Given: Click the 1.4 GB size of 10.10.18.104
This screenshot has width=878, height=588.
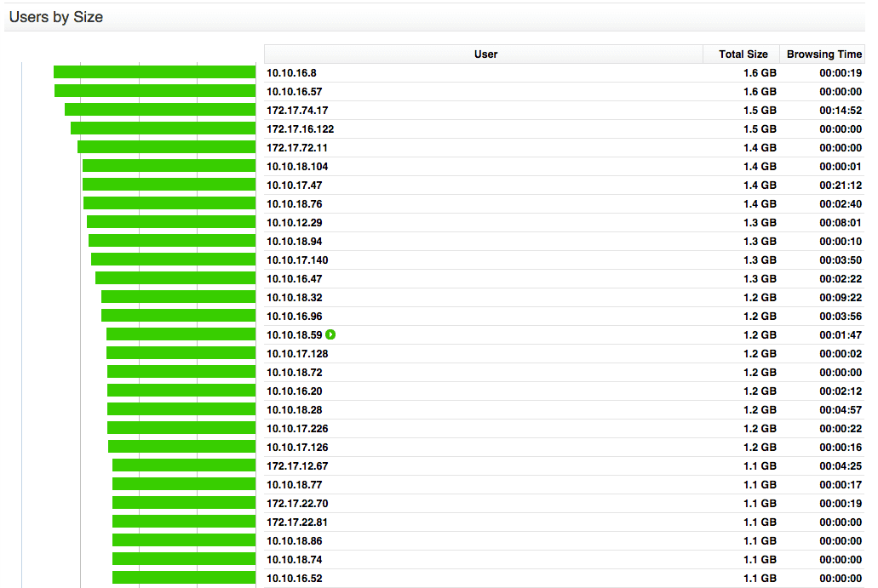Looking at the screenshot, I should (x=760, y=167).
